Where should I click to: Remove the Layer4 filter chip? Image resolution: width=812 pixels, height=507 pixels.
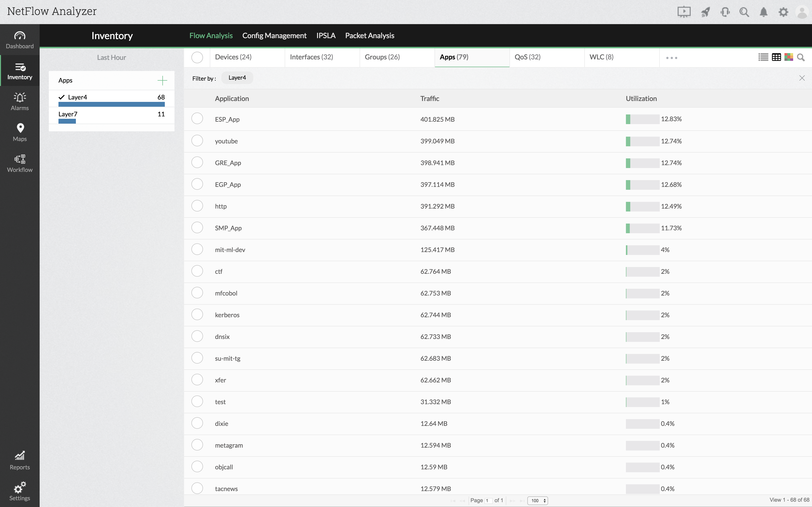pos(802,78)
